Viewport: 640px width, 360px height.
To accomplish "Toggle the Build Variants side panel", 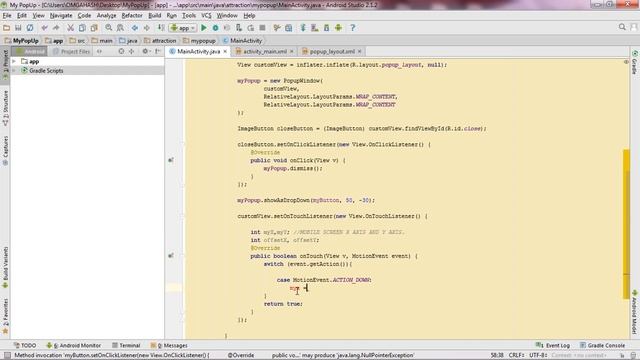I will point(5,267).
